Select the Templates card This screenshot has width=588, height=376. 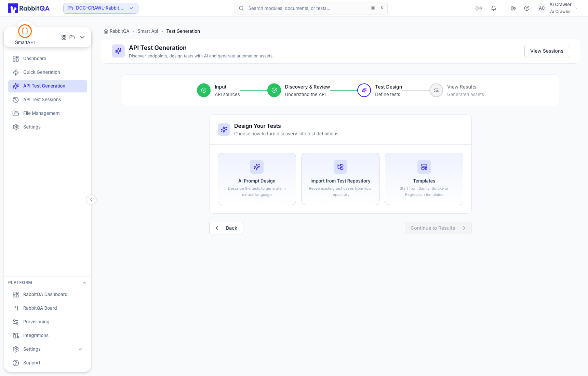[424, 179]
